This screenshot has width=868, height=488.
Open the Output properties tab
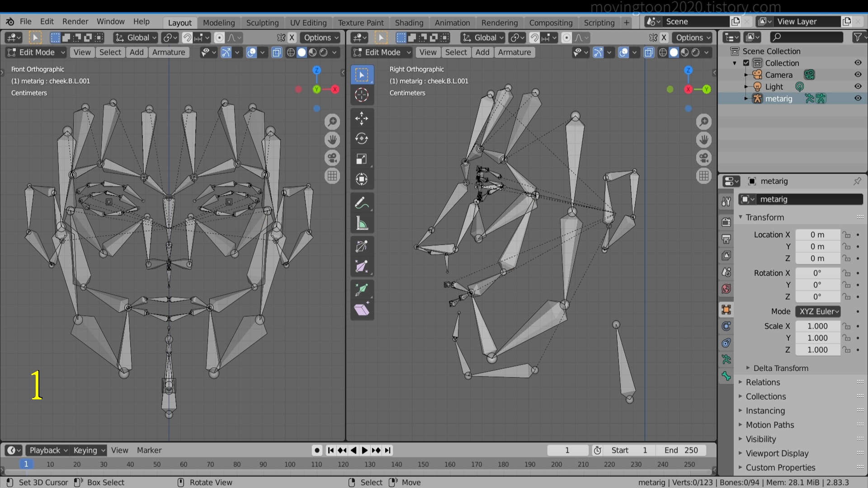pyautogui.click(x=726, y=239)
